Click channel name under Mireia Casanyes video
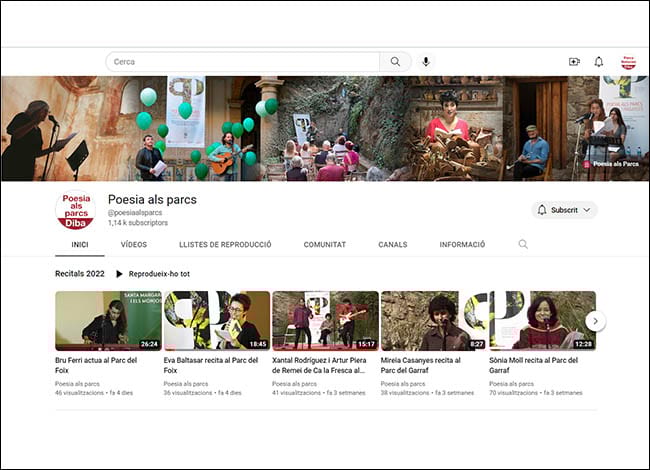The width and height of the screenshot is (650, 470). coord(403,384)
